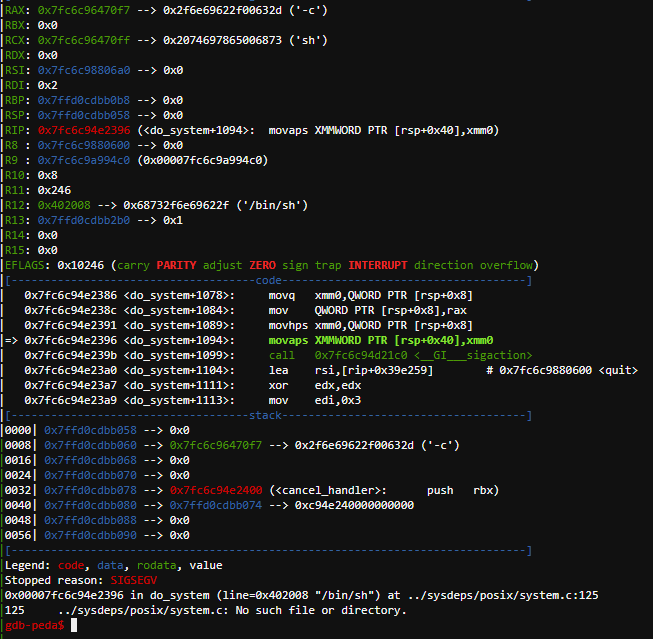Select the mov edi,0x3 instruction

tap(315, 400)
